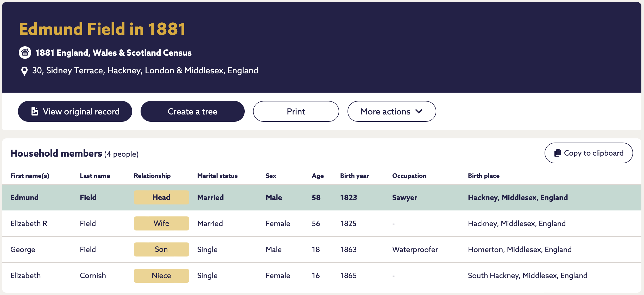
Task: Click Edmund's birth place Hackney, Middlesex, England
Action: point(518,197)
